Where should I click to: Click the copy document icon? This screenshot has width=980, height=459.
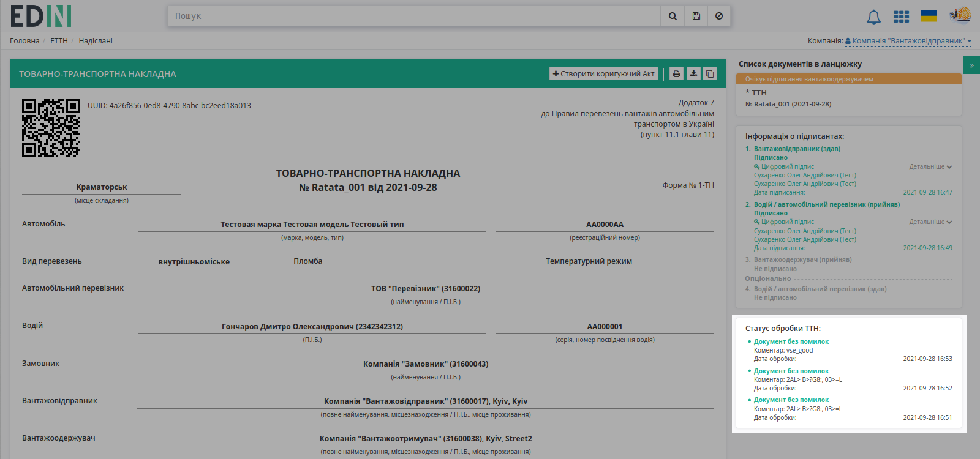click(710, 73)
